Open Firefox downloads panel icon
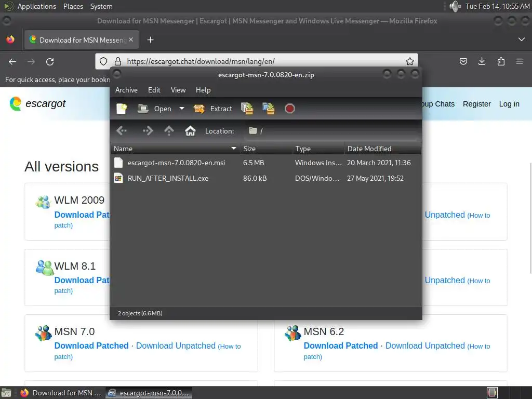The image size is (532, 399). tap(482, 61)
